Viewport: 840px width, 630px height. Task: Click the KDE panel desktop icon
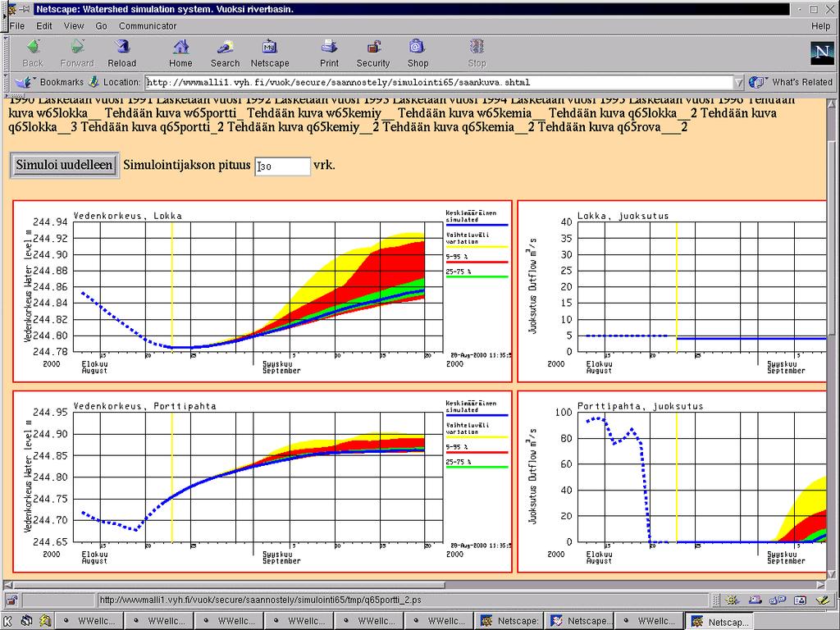pos(45,622)
